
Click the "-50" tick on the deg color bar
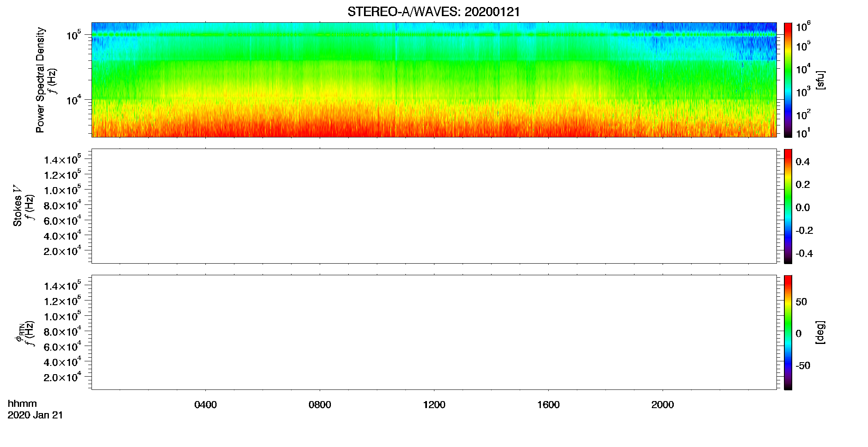(803, 365)
